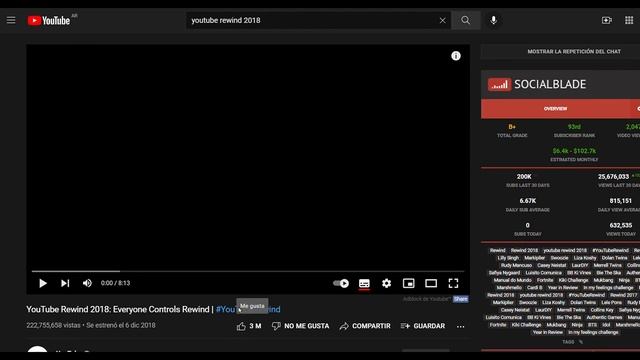Click the SocialBlade logo
The width and height of the screenshot is (640, 360).
coord(537,84)
